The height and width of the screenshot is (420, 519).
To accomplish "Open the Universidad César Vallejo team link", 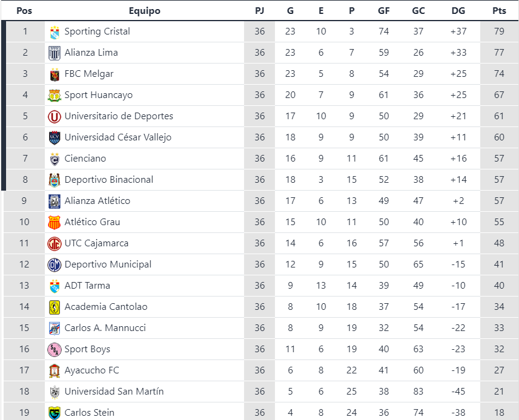I will [x=117, y=137].
